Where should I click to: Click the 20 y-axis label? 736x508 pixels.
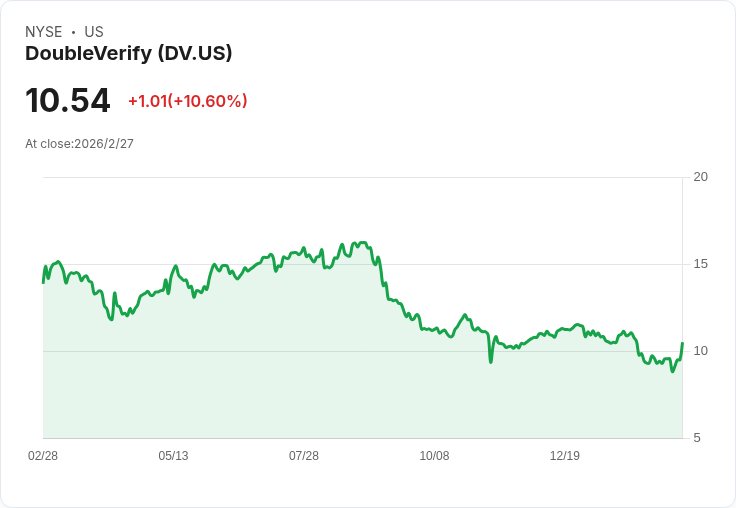tap(701, 177)
